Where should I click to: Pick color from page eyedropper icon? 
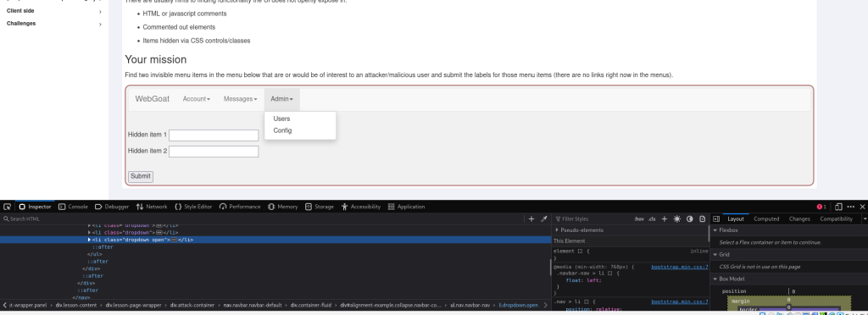(x=544, y=218)
